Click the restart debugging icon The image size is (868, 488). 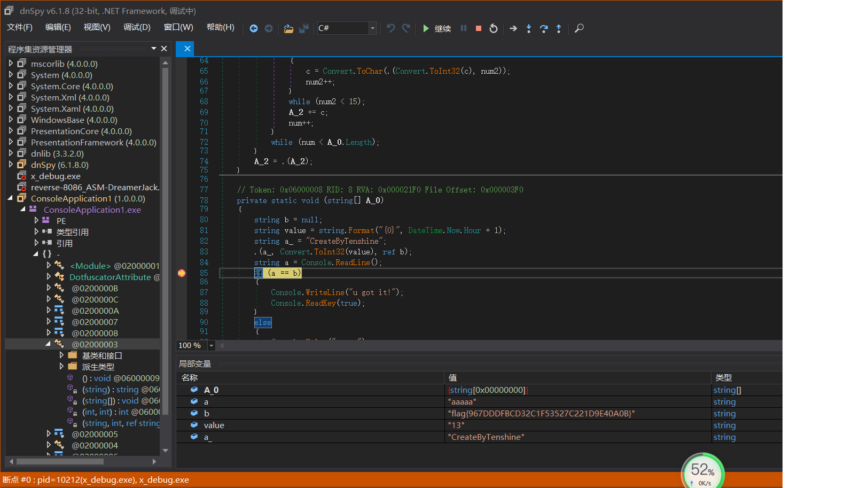click(494, 28)
